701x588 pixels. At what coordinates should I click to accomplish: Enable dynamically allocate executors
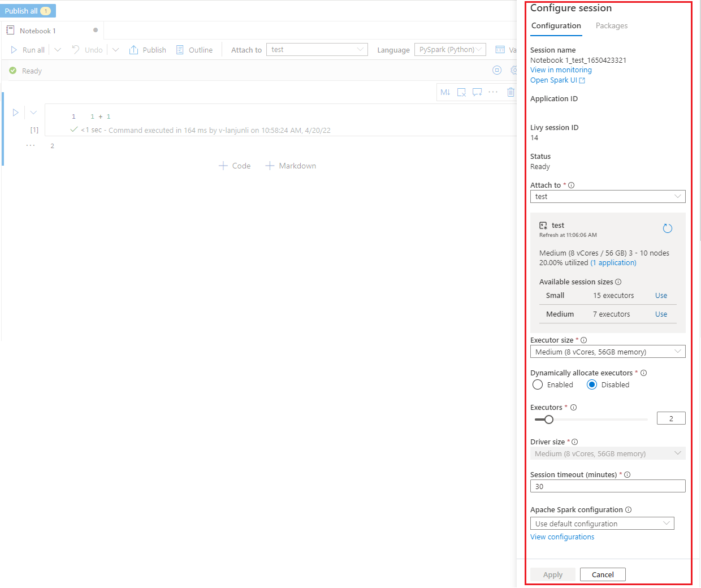(x=537, y=384)
